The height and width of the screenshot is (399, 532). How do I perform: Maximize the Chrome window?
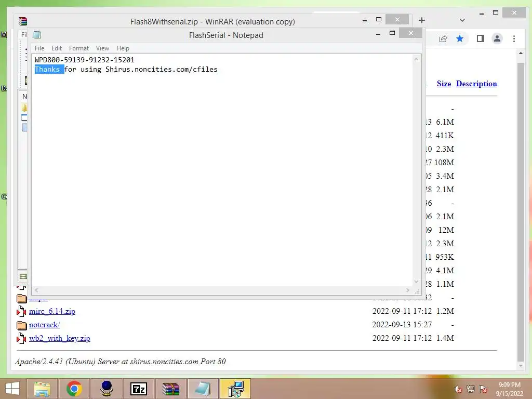pos(495,12)
